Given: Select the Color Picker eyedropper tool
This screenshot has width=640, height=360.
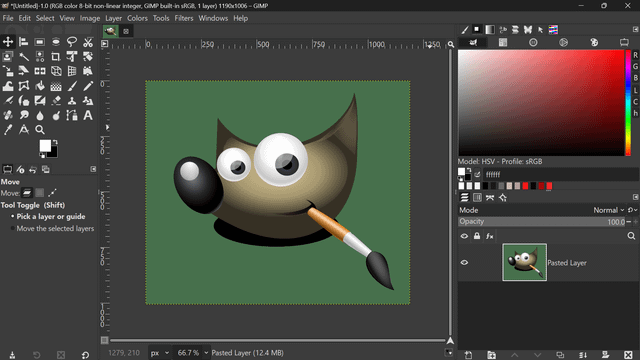Looking at the screenshot, I should (8, 130).
